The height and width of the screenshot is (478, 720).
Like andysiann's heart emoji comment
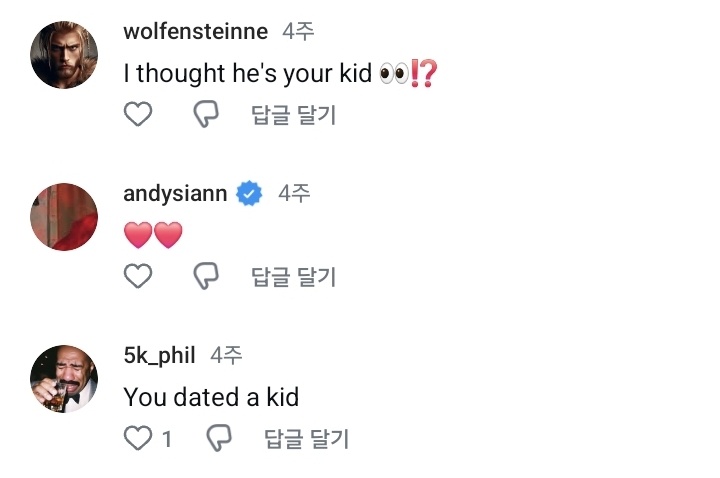click(x=137, y=276)
